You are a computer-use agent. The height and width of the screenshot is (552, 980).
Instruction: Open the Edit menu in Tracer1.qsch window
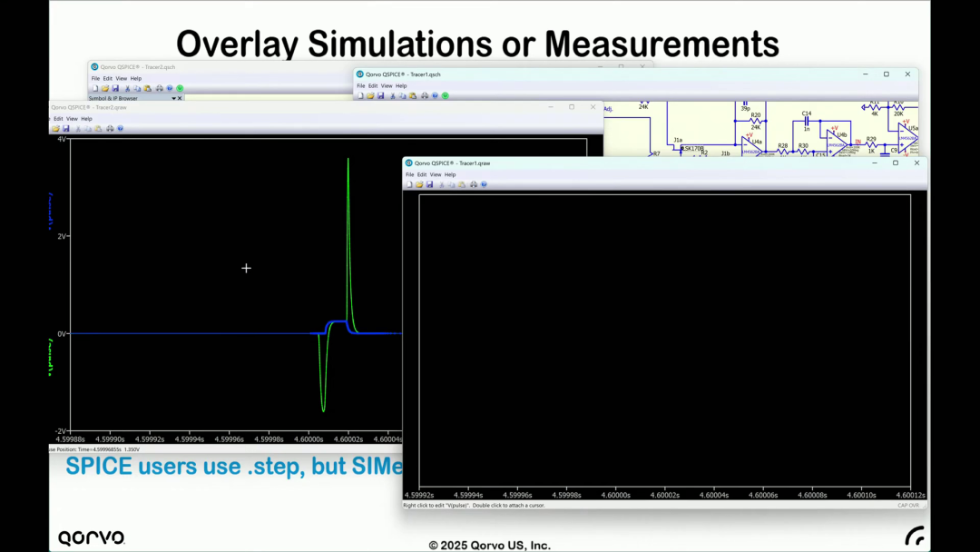(373, 86)
